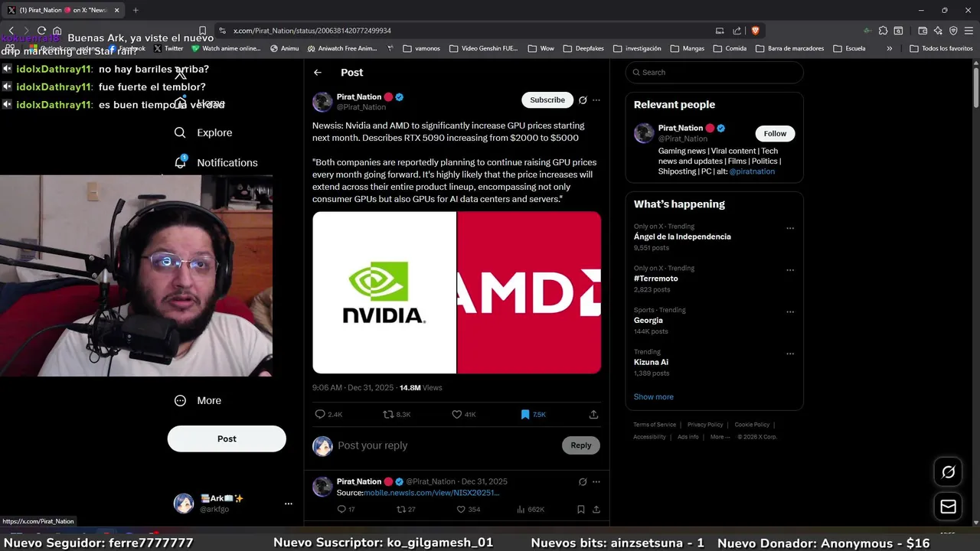View analytics of Source reply showing 662K
The height and width of the screenshot is (551, 980).
tap(521, 509)
